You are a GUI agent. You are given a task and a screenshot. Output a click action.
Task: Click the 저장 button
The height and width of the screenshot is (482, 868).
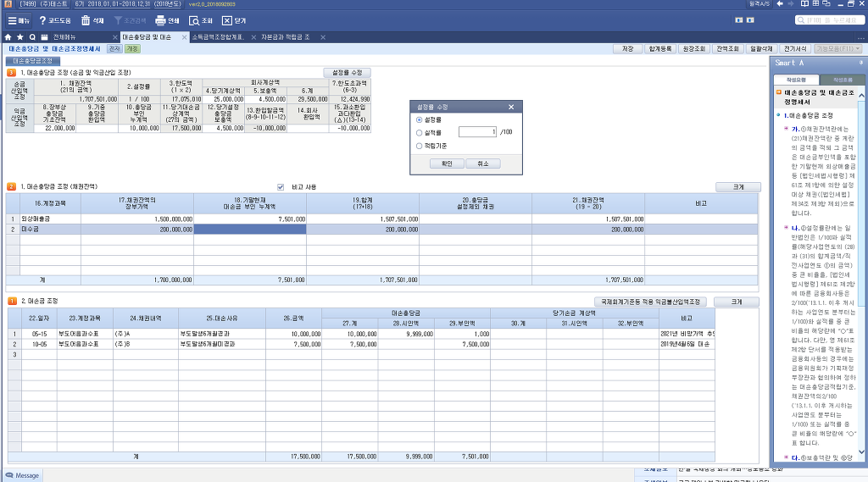coord(627,49)
